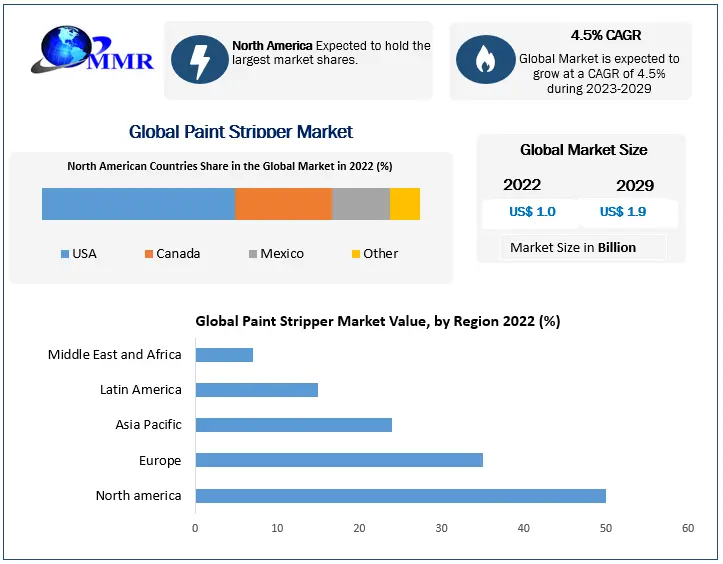
Task: Select the USA segment of stacked bar
Action: click(x=138, y=204)
